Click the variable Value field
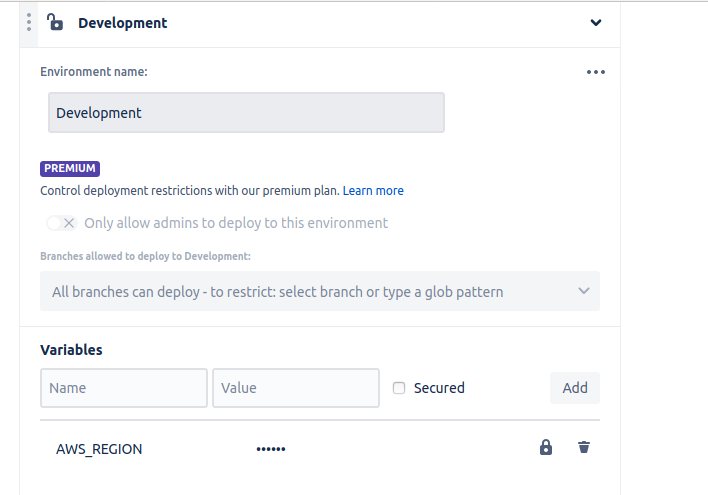Image resolution: width=708 pixels, height=495 pixels. (x=296, y=388)
